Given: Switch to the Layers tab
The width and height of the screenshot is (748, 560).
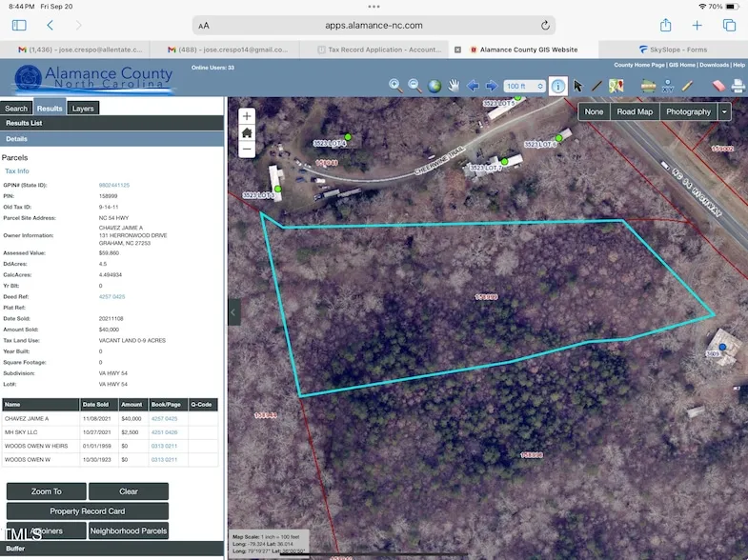Looking at the screenshot, I should 83,109.
